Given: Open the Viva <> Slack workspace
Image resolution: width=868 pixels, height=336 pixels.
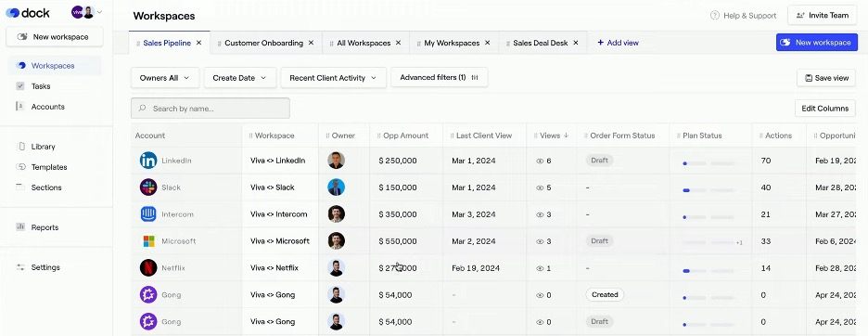Looking at the screenshot, I should pyautogui.click(x=273, y=187).
